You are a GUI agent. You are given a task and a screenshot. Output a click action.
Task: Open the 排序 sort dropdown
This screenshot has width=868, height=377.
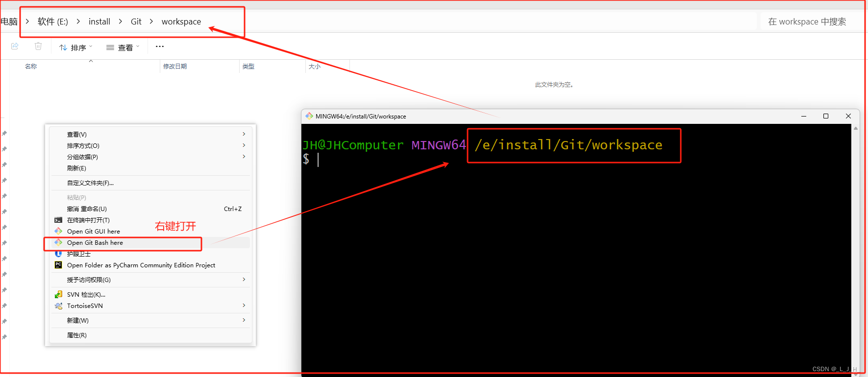[x=75, y=47]
